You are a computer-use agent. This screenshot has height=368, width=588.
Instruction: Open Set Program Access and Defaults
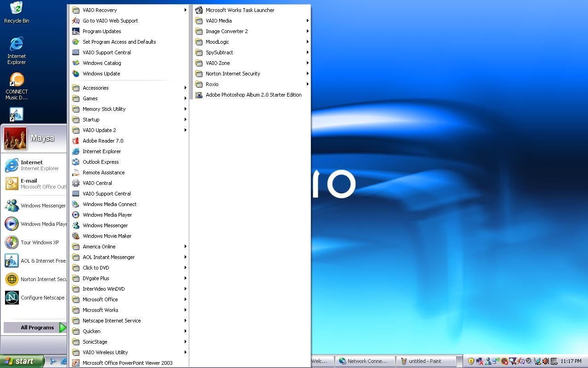click(129, 42)
